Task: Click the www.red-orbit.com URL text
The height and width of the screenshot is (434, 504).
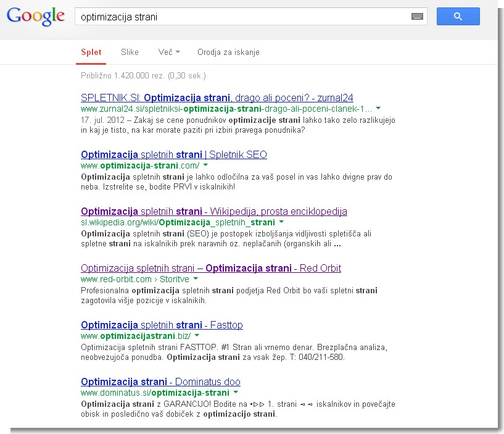Action: pos(135,279)
